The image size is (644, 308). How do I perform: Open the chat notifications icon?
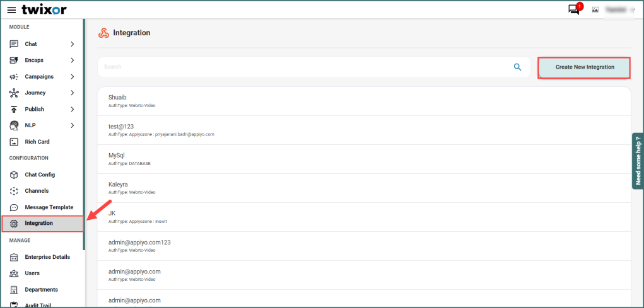[x=574, y=10]
